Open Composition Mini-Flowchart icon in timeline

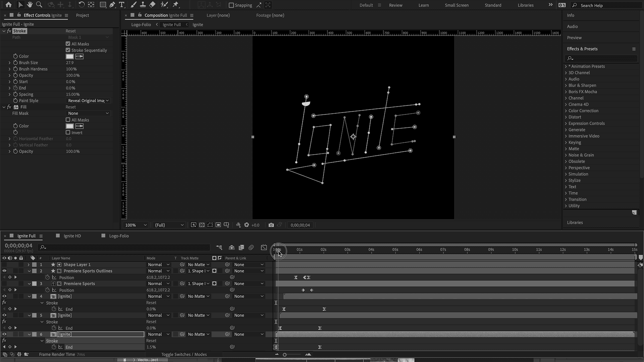[219, 247]
